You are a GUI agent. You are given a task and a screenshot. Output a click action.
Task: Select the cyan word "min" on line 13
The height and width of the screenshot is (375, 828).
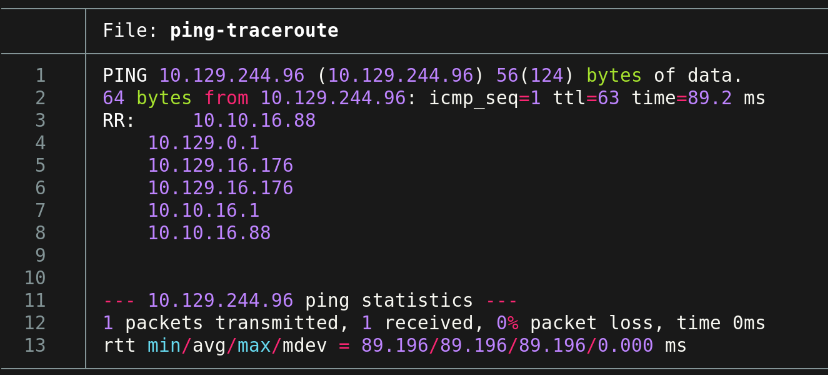tap(164, 345)
